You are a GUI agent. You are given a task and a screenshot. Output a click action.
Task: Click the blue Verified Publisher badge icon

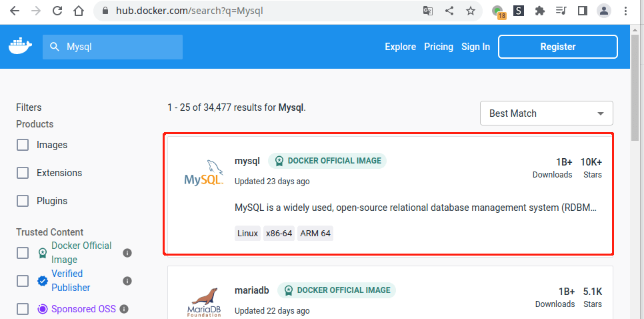[42, 281]
